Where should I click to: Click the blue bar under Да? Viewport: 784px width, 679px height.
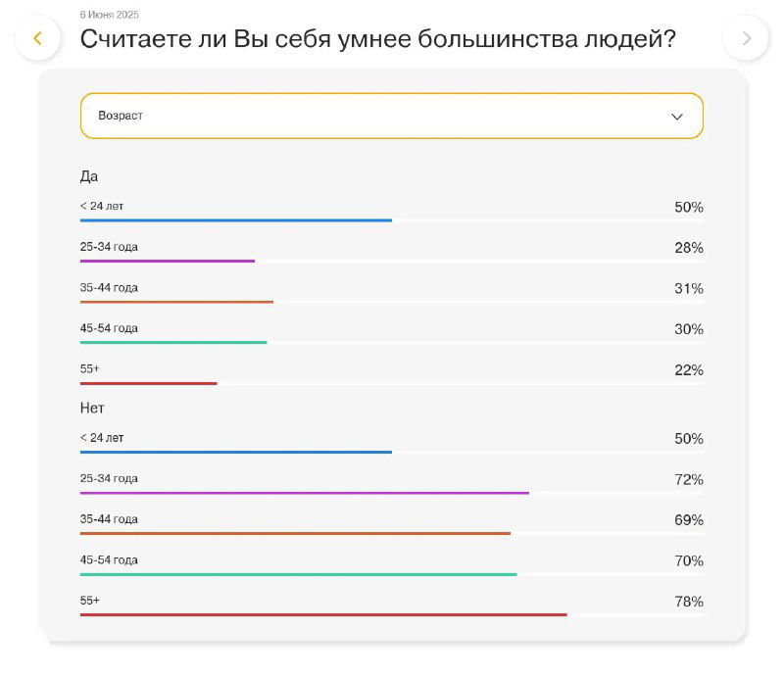[235, 220]
